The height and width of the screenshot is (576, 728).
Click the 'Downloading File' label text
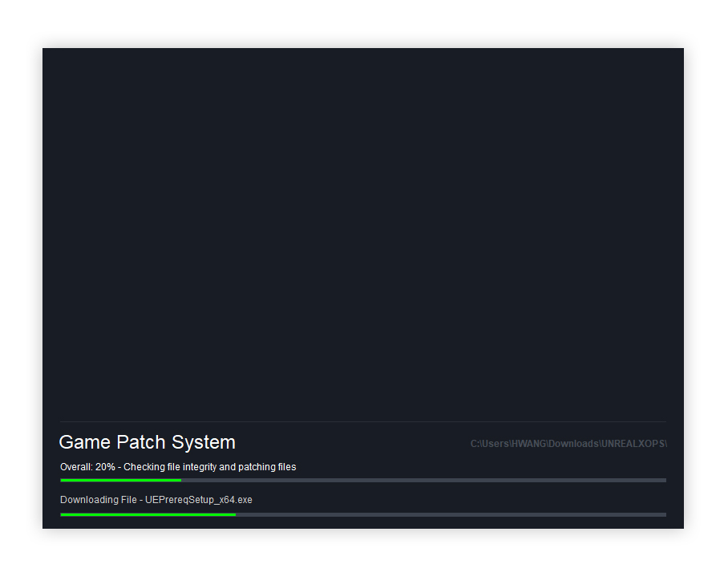pos(98,500)
